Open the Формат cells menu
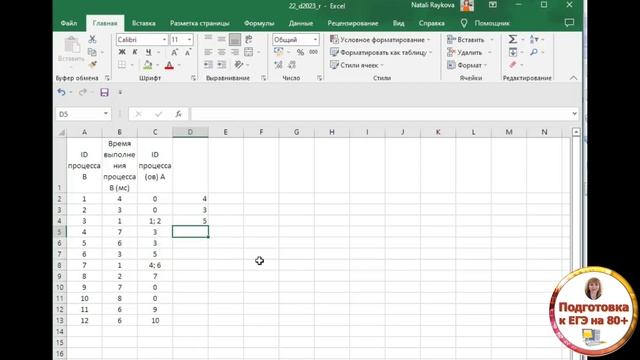Image resolution: width=640 pixels, height=360 pixels. point(467,65)
